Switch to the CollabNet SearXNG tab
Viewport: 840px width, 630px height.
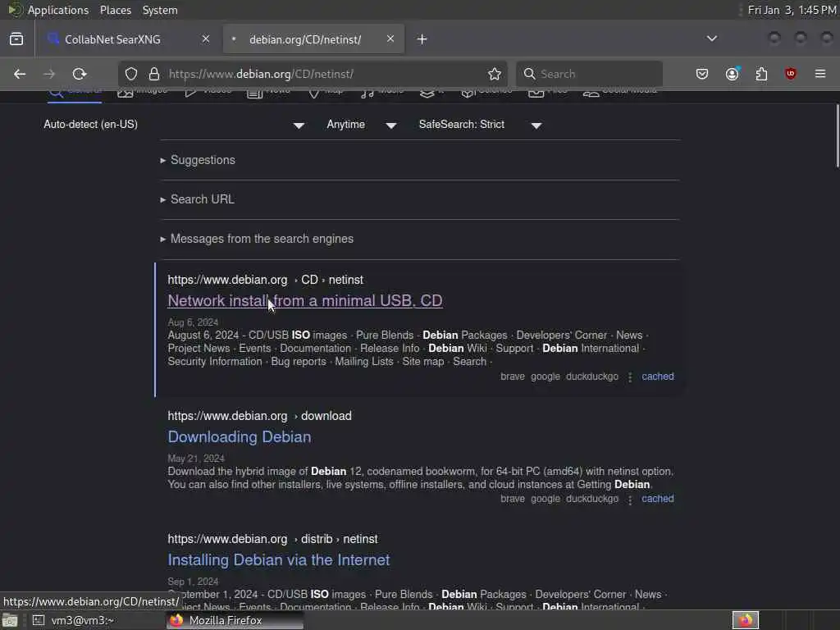(127, 39)
